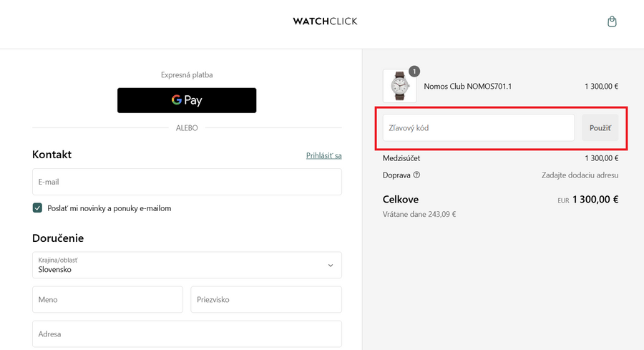Click the Celkove total amount 1 300,00 €
Viewport: 644px width, 350px height.
point(595,200)
